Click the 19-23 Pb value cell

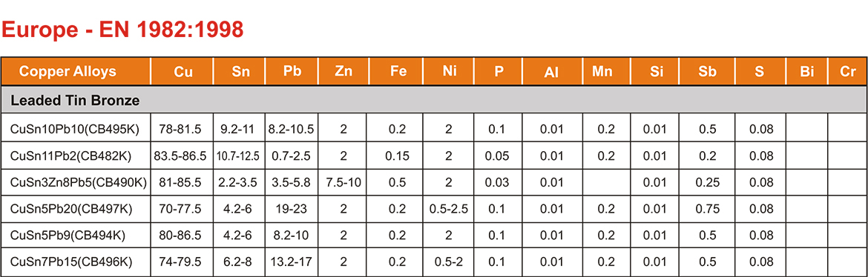click(x=292, y=209)
